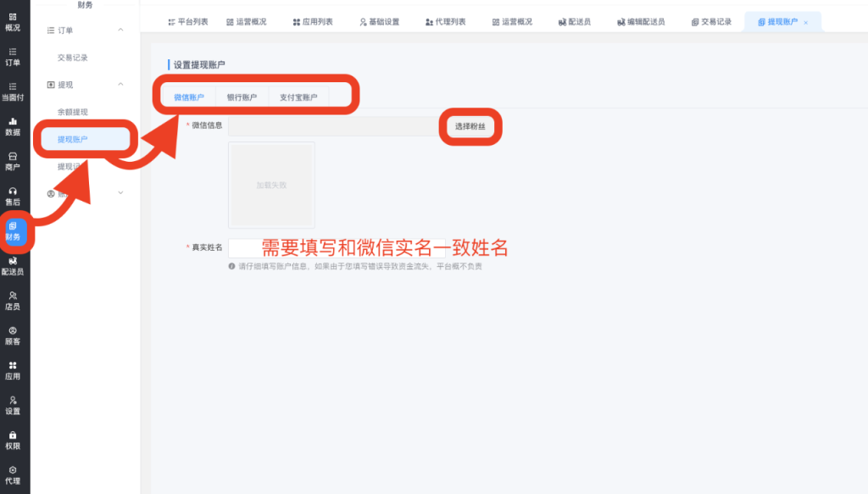This screenshot has height=494, width=868.
Task: Open the 店员 staff icon
Action: coord(13,301)
